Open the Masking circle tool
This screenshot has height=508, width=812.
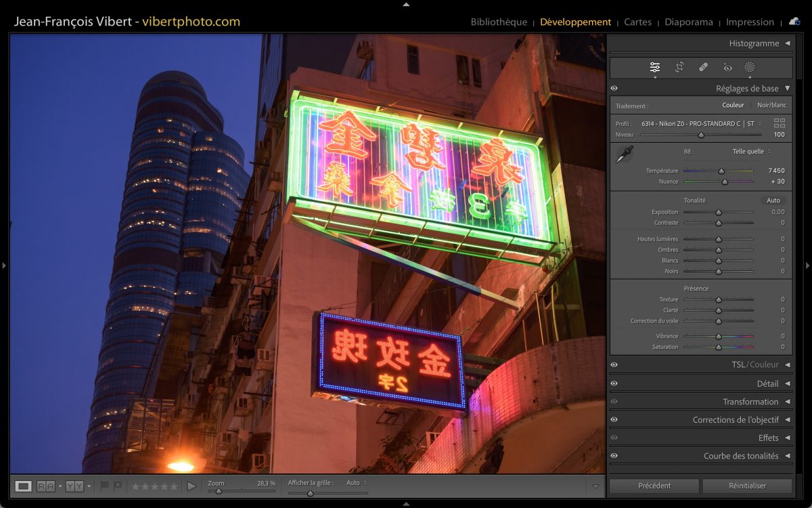(x=750, y=67)
